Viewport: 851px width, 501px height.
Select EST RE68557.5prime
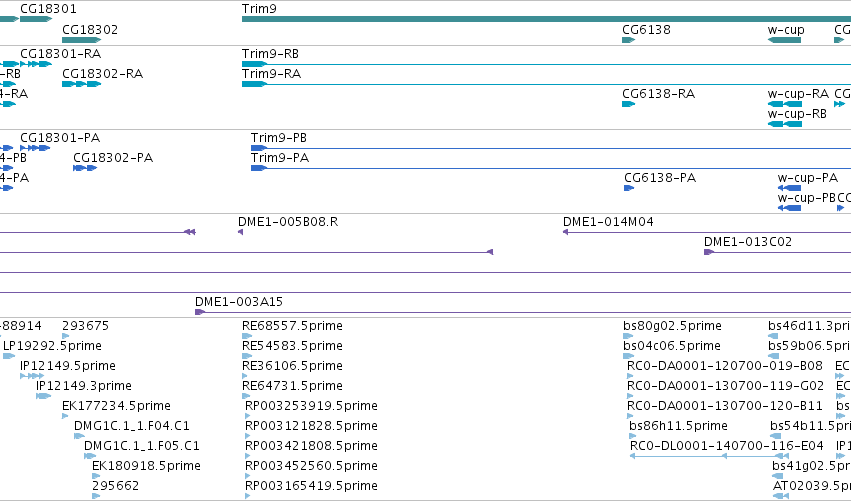pos(292,326)
